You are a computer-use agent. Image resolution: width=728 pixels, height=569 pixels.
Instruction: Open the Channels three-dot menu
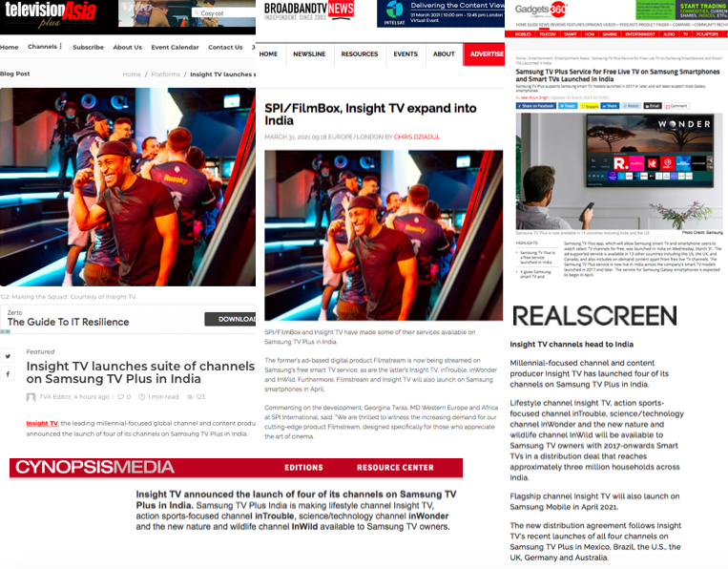(x=61, y=47)
